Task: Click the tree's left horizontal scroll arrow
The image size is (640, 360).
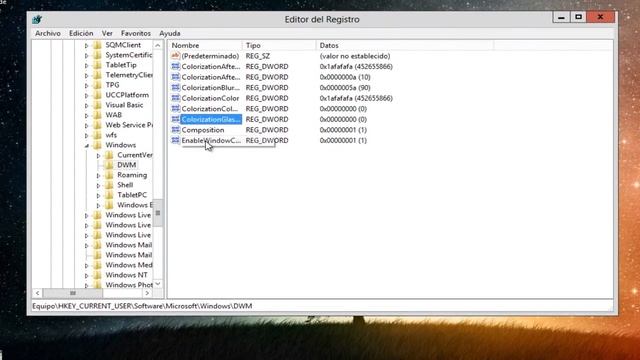Action: pyautogui.click(x=38, y=293)
